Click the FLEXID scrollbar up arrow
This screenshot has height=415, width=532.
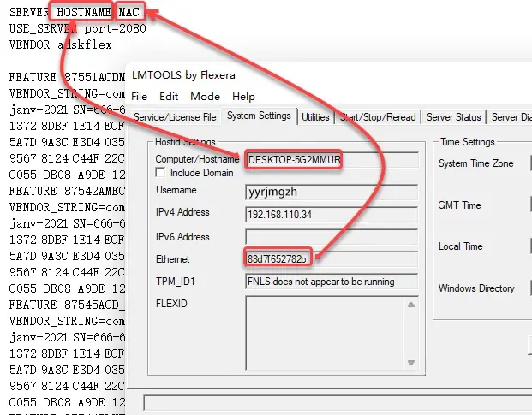[x=411, y=305]
